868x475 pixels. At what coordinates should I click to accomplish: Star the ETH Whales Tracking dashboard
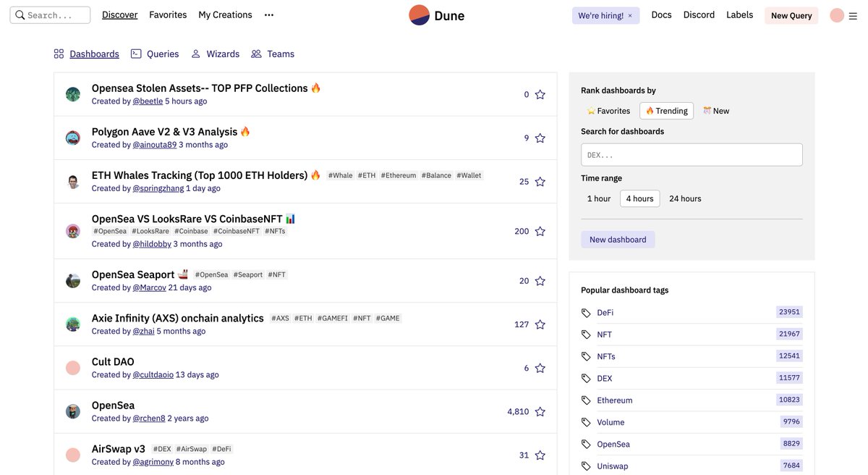539,180
